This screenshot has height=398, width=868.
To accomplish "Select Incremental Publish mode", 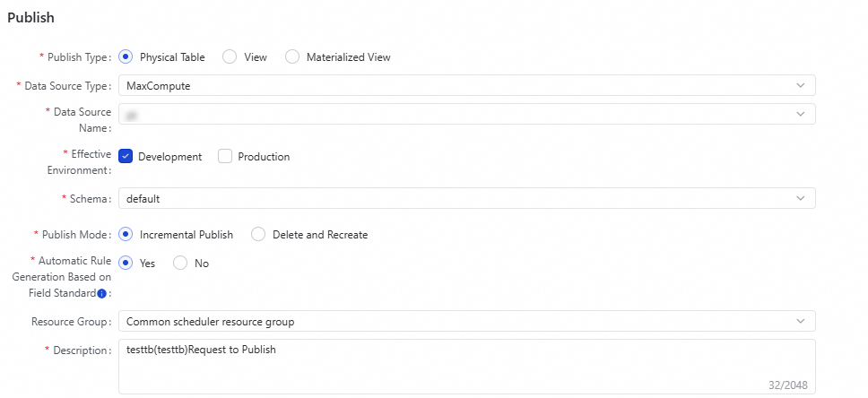I will point(126,235).
